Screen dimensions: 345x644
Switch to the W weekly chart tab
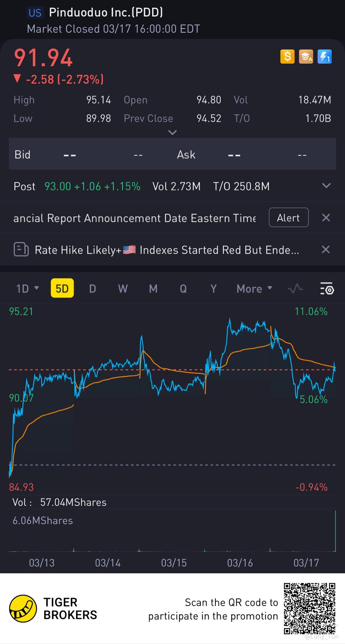(x=123, y=288)
